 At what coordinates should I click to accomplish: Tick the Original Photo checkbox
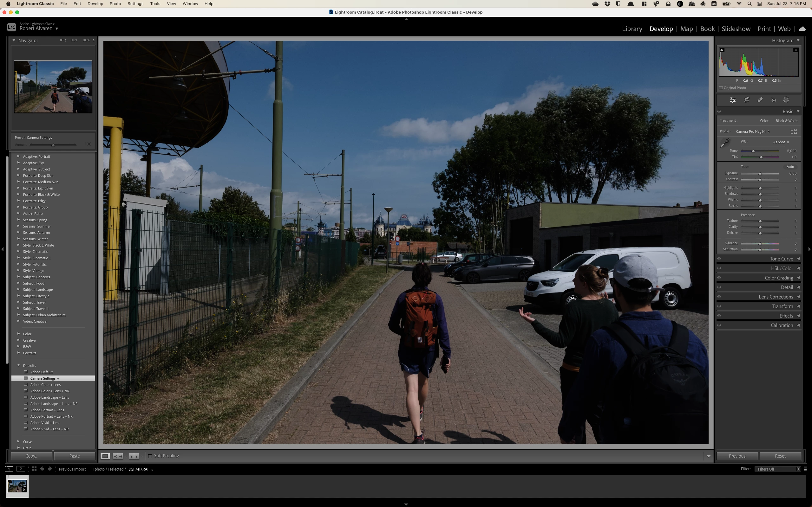721,88
